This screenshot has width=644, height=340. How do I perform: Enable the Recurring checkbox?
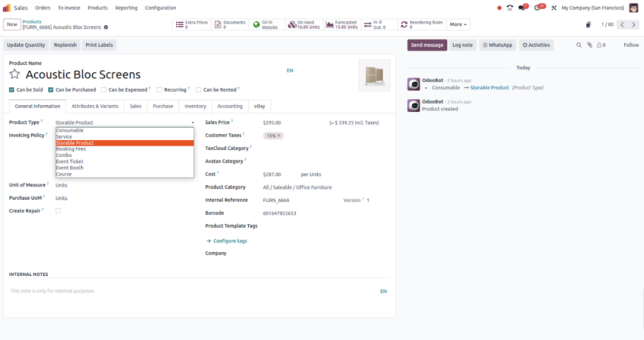[x=159, y=90]
